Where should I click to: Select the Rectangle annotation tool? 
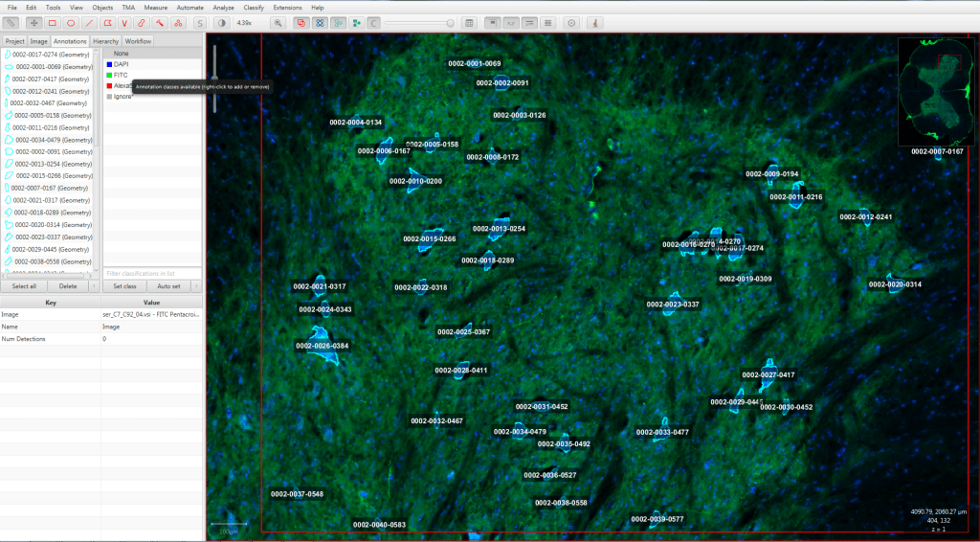click(52, 22)
